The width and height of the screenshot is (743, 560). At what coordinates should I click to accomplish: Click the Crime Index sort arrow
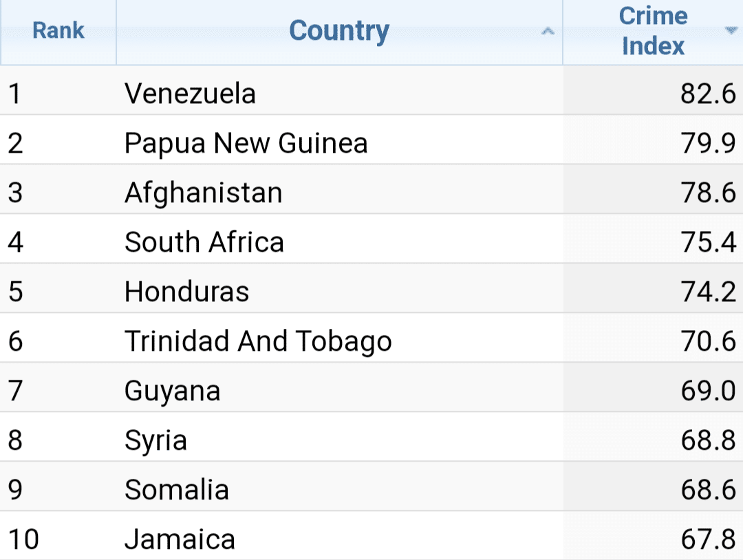(x=730, y=30)
